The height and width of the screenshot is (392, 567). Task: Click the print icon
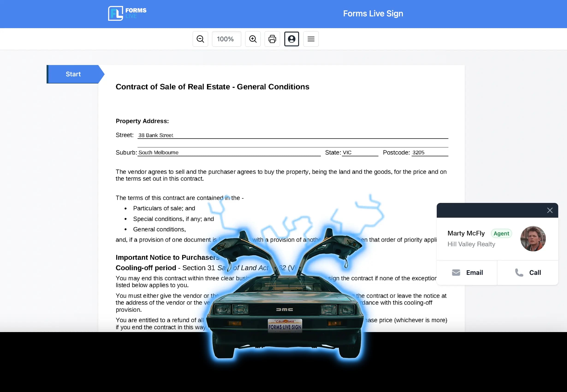pos(272,39)
